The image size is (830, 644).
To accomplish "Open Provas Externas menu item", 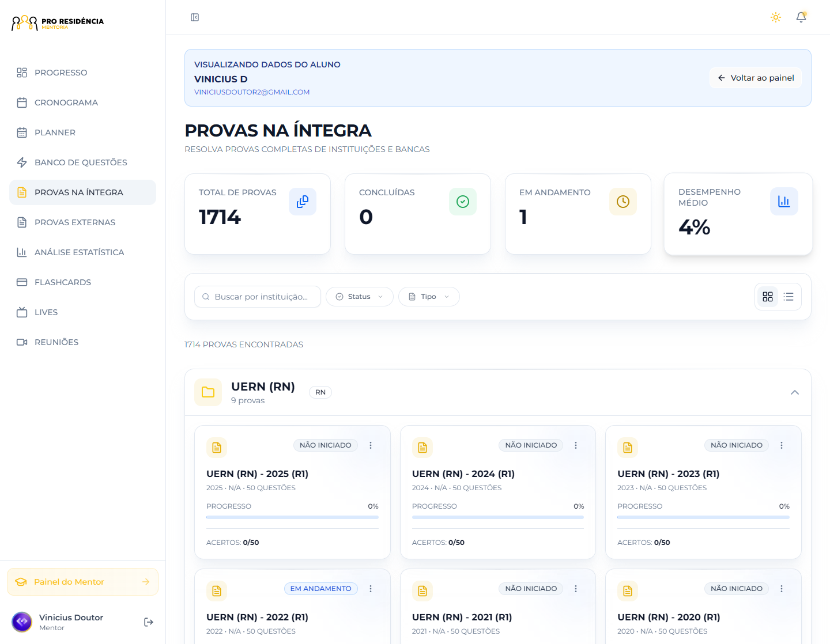I will [x=82, y=222].
